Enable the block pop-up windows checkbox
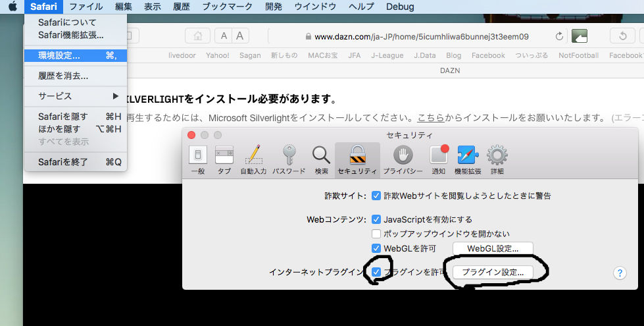 [x=376, y=234]
